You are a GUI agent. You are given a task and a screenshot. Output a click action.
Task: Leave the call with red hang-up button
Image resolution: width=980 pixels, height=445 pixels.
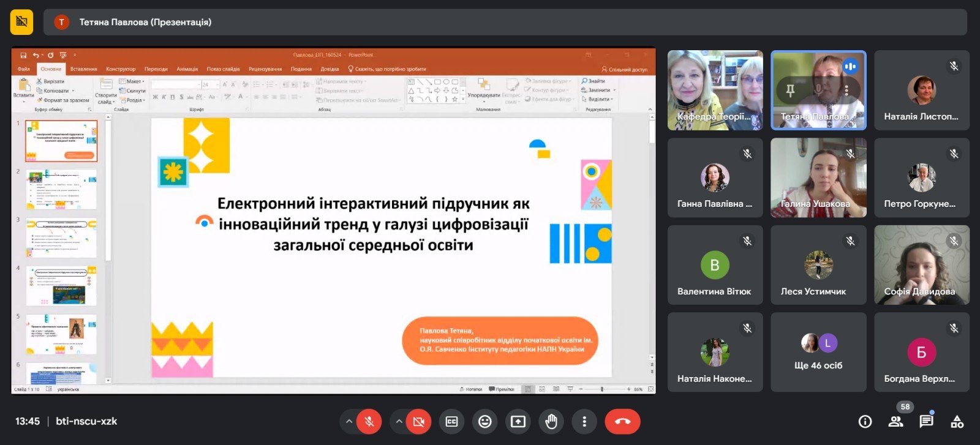(x=622, y=421)
